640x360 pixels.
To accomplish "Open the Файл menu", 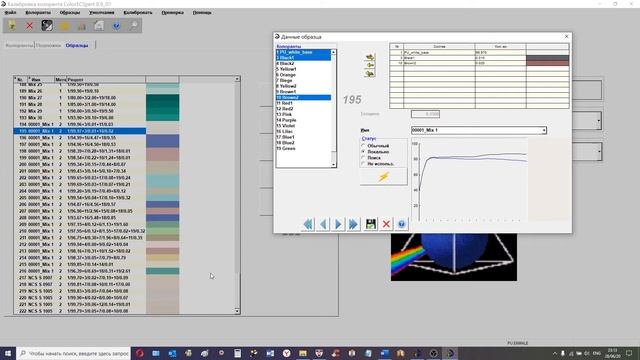I will [11, 13].
